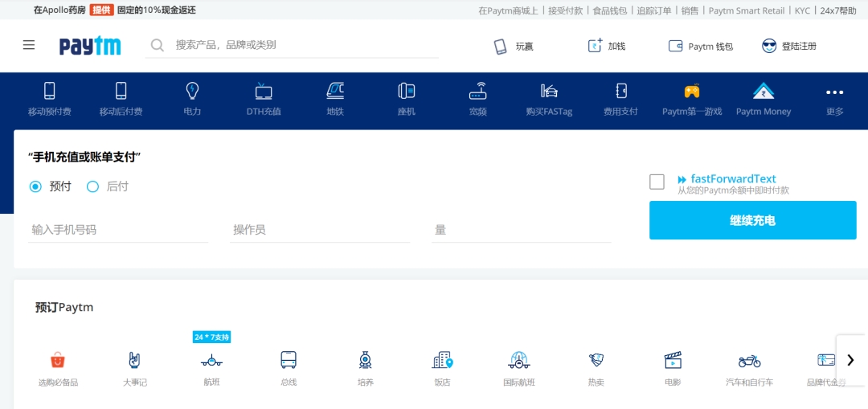Open 座机 landline icon
Screen dimensions: 868x409
coord(407,90)
